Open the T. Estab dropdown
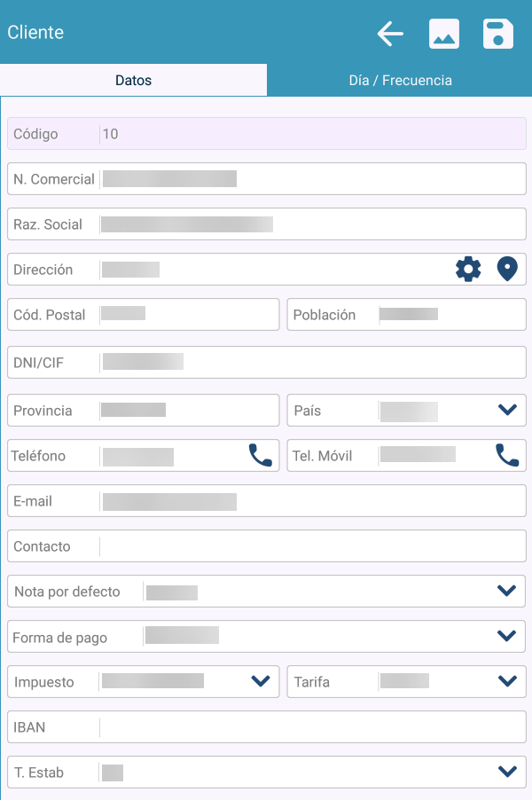 pos(507,772)
